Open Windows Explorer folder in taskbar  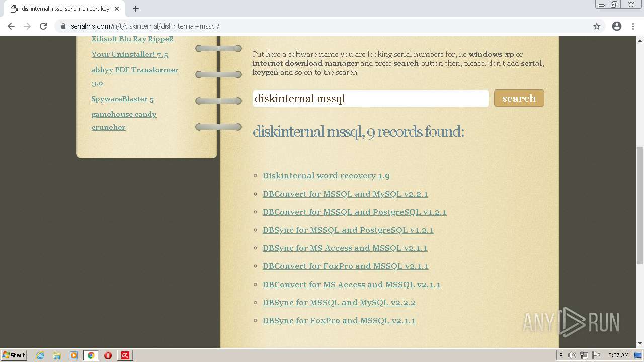(x=57, y=355)
